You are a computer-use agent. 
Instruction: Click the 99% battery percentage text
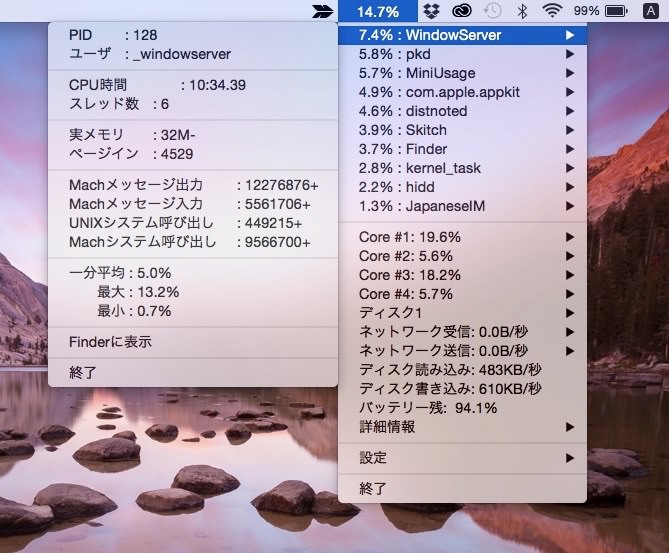tap(586, 11)
